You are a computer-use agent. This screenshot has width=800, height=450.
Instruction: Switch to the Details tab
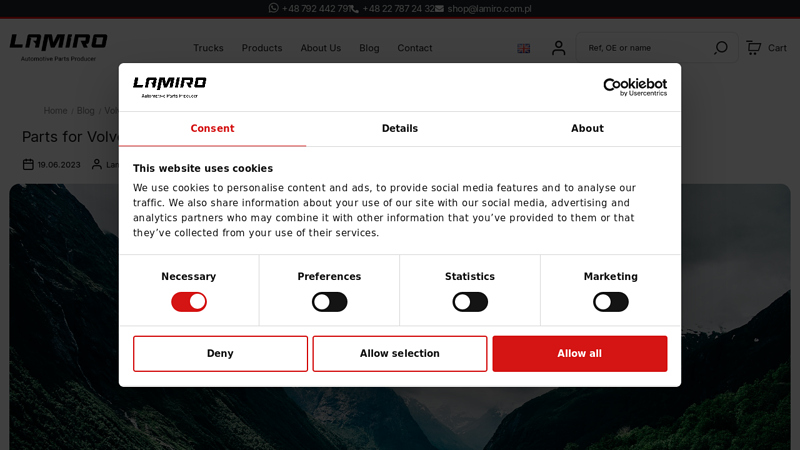pyautogui.click(x=399, y=129)
